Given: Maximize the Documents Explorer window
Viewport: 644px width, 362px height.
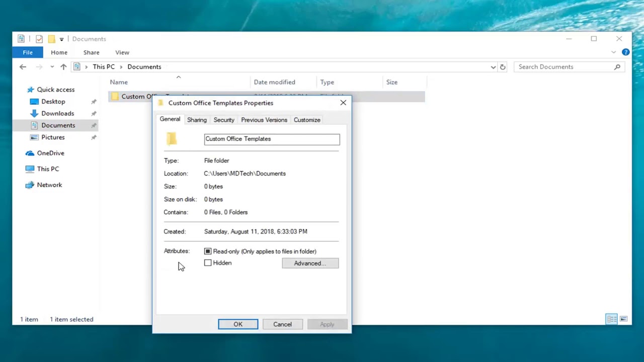Looking at the screenshot, I should click(594, 39).
